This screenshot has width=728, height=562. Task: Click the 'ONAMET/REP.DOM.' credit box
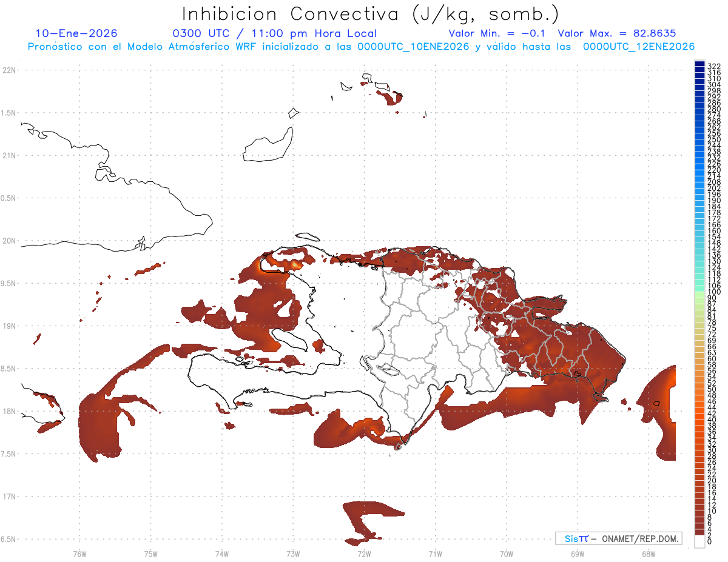coord(618,538)
